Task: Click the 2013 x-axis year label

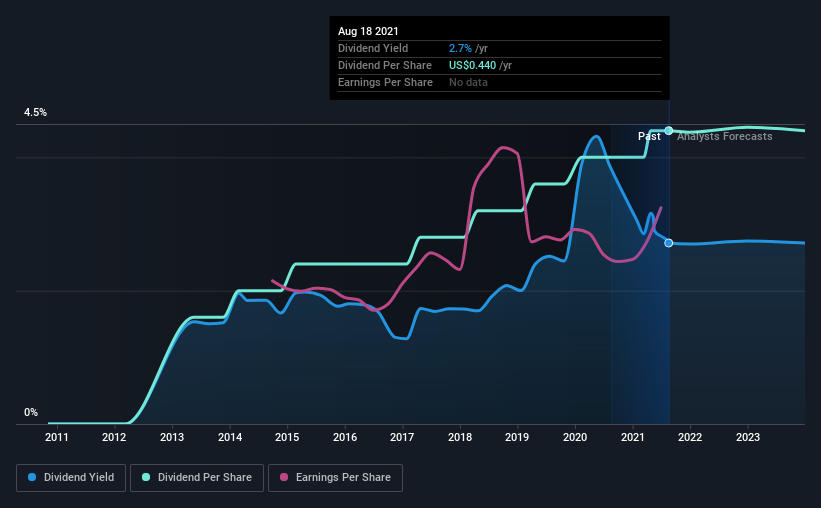Action: (172, 437)
